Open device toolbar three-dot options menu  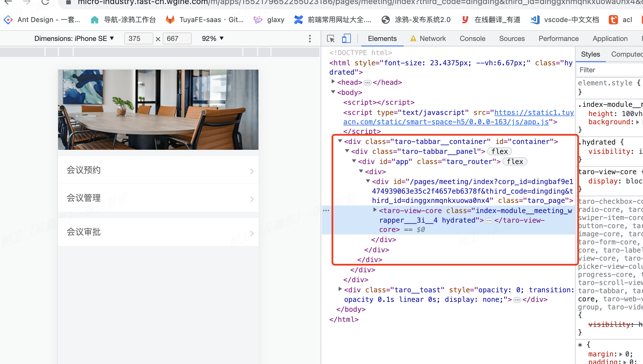(310, 39)
